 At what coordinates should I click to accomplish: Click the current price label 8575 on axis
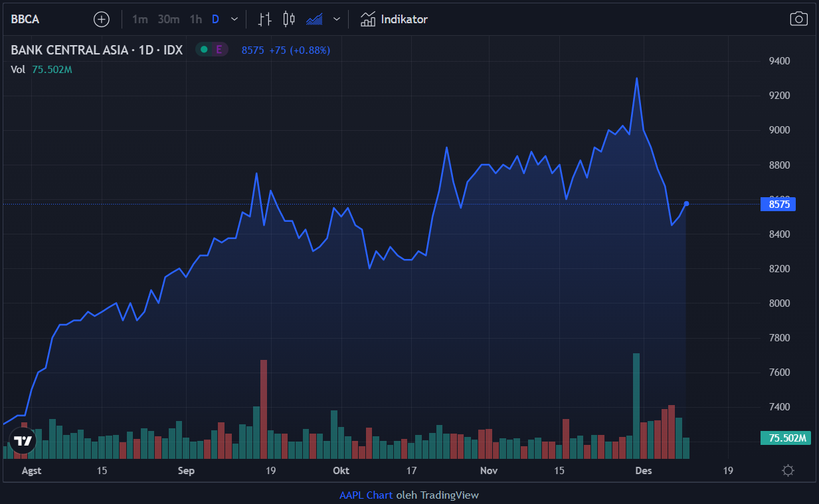tap(778, 205)
